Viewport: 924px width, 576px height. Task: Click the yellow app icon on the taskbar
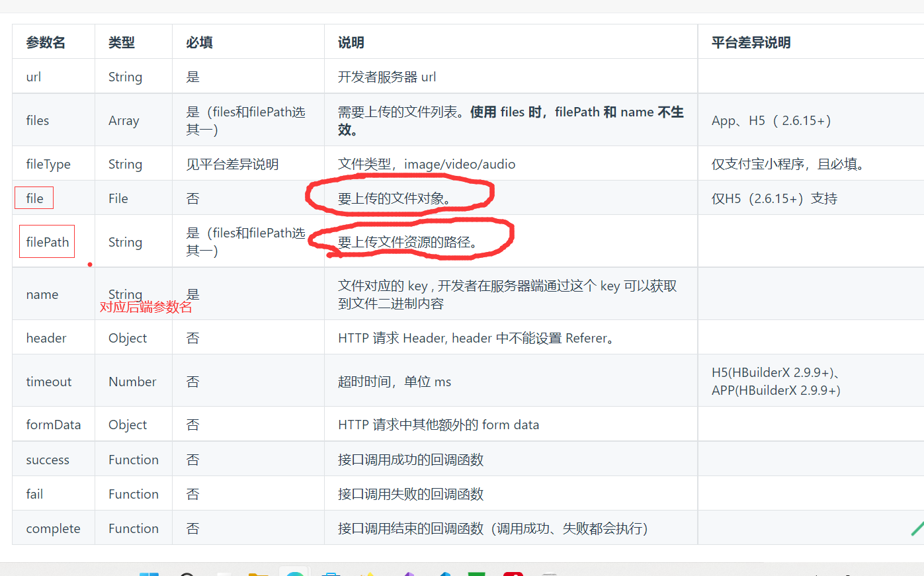368,573
